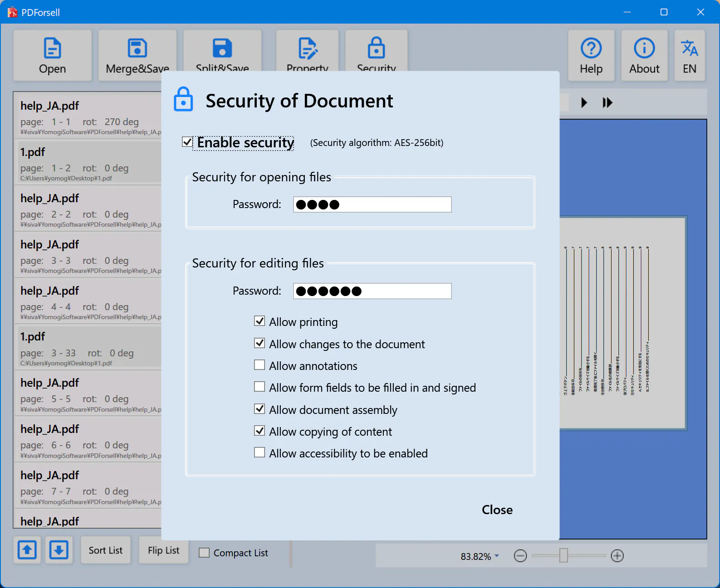Image resolution: width=720 pixels, height=588 pixels.
Task: Enable Allow annotations checkbox
Action: pyautogui.click(x=260, y=365)
